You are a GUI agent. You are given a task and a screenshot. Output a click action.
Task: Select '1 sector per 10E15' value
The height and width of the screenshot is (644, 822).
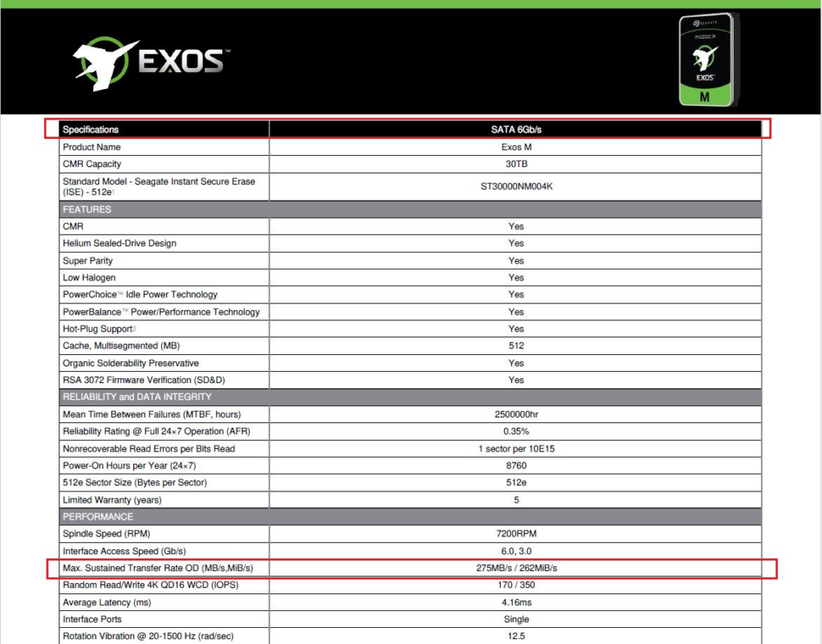pos(516,448)
